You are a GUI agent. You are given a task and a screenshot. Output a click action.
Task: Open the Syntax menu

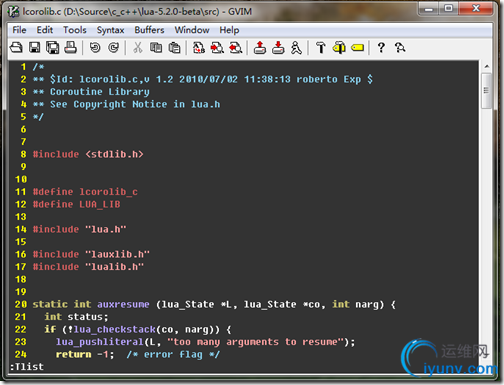[x=110, y=30]
